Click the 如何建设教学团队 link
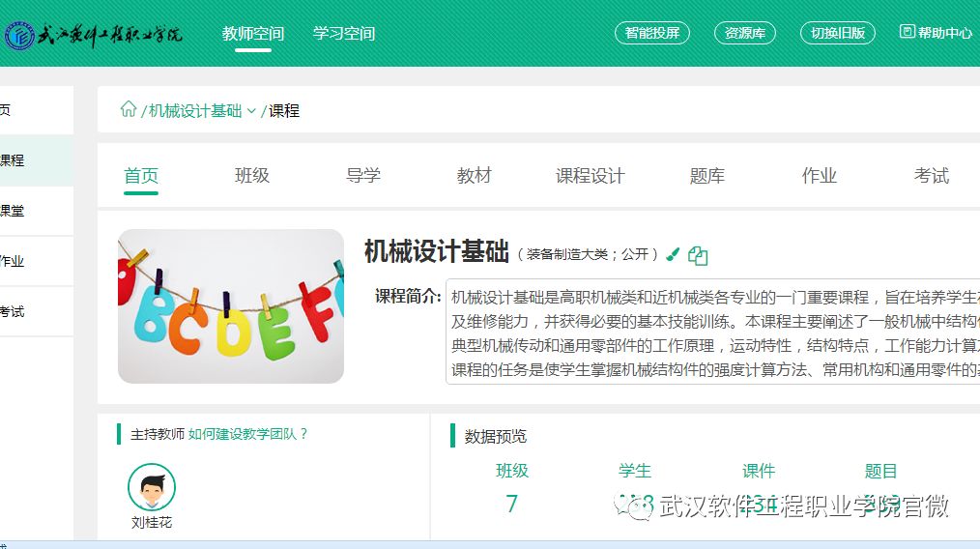 [x=248, y=434]
